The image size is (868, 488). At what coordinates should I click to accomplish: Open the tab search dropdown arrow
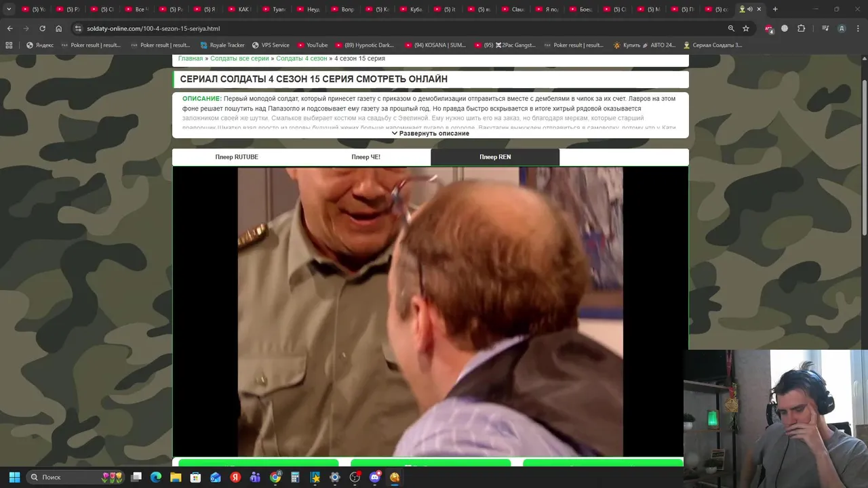(x=9, y=9)
